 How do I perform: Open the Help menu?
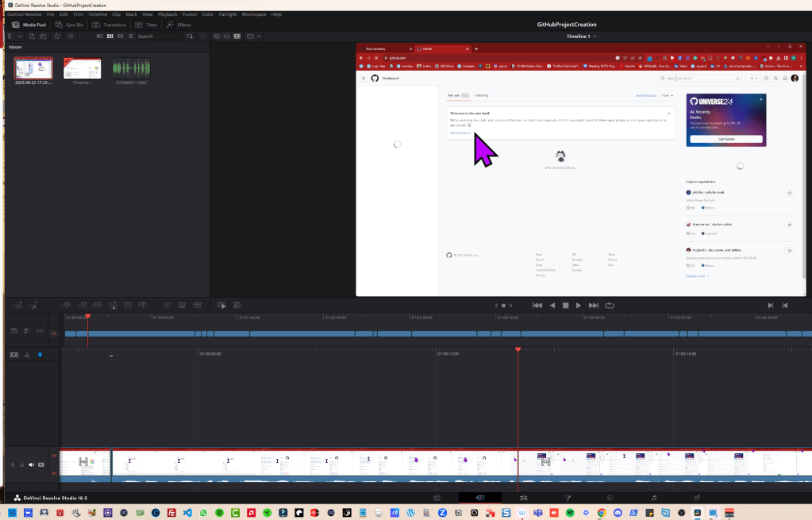click(276, 14)
